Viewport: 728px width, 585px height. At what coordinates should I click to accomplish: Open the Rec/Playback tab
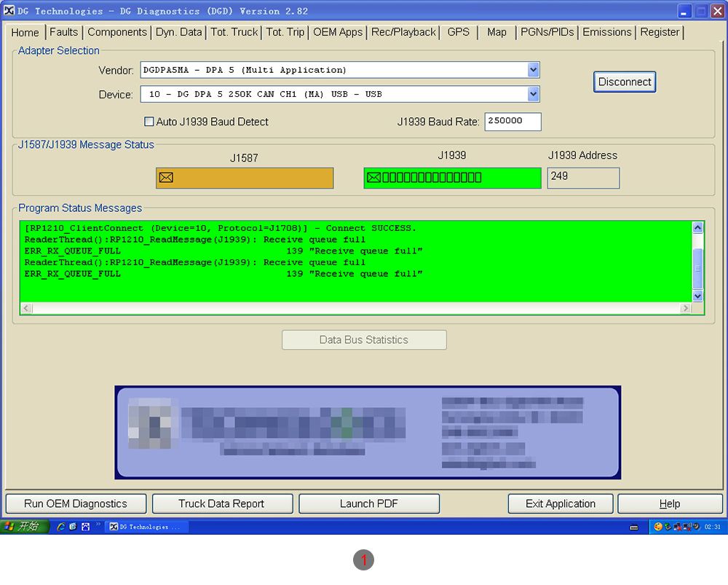pyautogui.click(x=403, y=32)
